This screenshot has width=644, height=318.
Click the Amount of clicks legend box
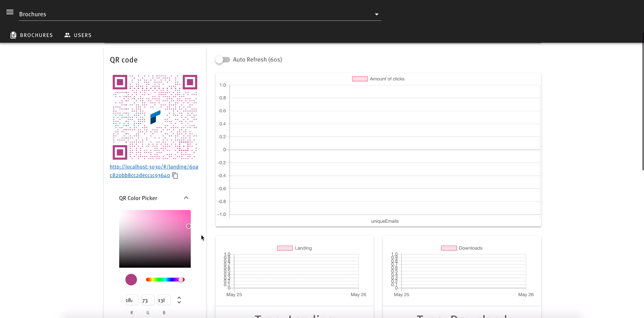click(360, 79)
